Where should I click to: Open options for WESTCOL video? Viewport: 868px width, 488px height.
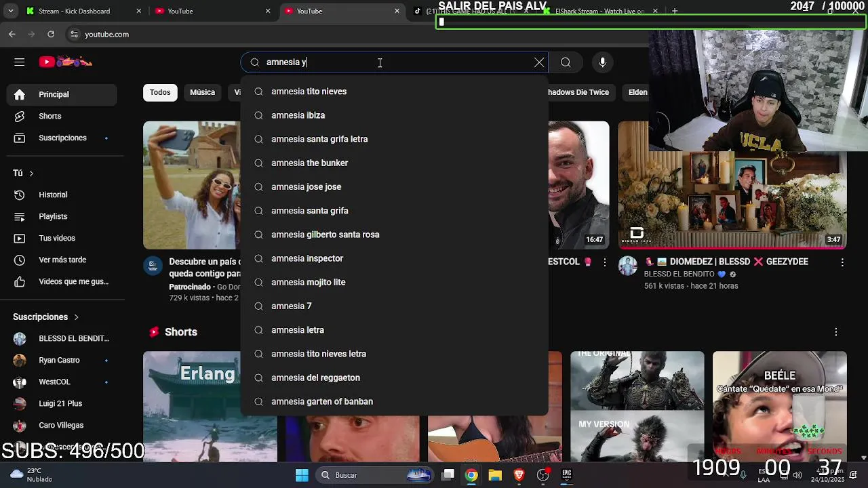[605, 262]
